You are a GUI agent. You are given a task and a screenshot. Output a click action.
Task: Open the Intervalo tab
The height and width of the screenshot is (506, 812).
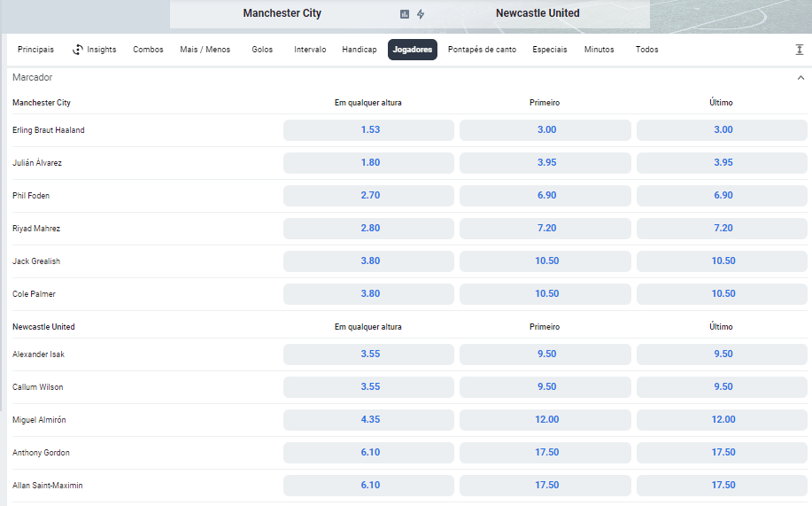click(x=310, y=50)
